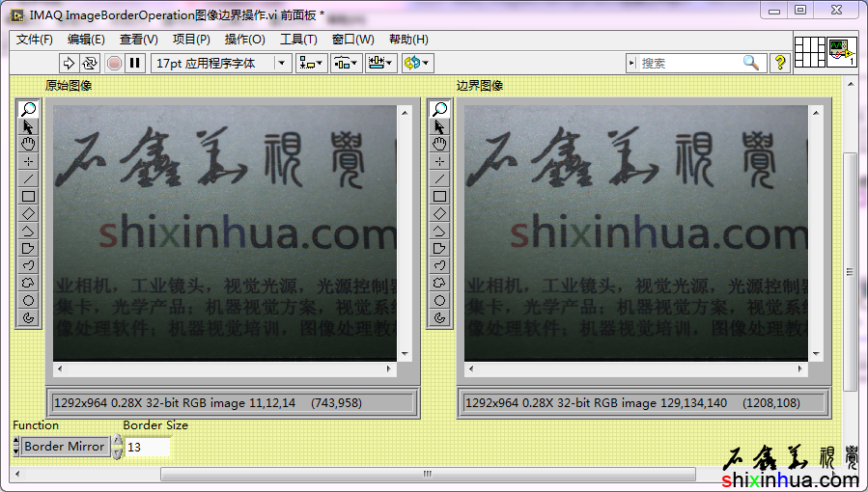Select Oval tool in 边界图像 palette
Viewport: 868px width, 492px height.
click(x=439, y=300)
